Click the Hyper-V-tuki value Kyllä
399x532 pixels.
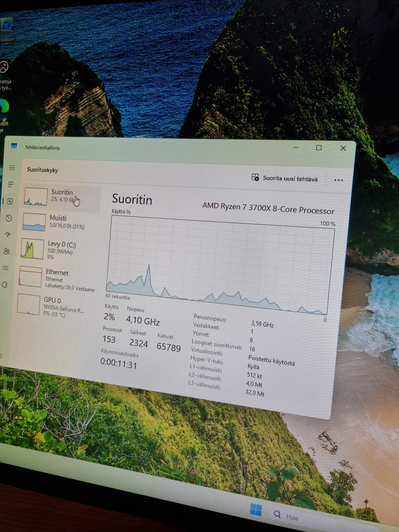pyautogui.click(x=253, y=367)
